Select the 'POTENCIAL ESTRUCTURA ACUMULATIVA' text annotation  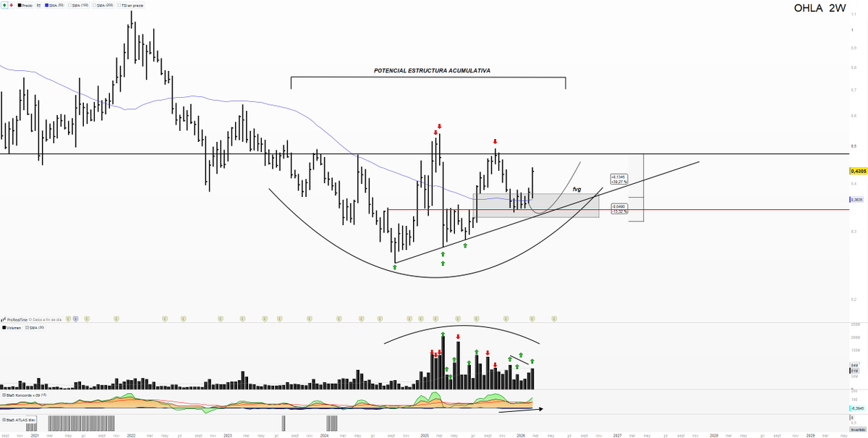click(x=433, y=71)
